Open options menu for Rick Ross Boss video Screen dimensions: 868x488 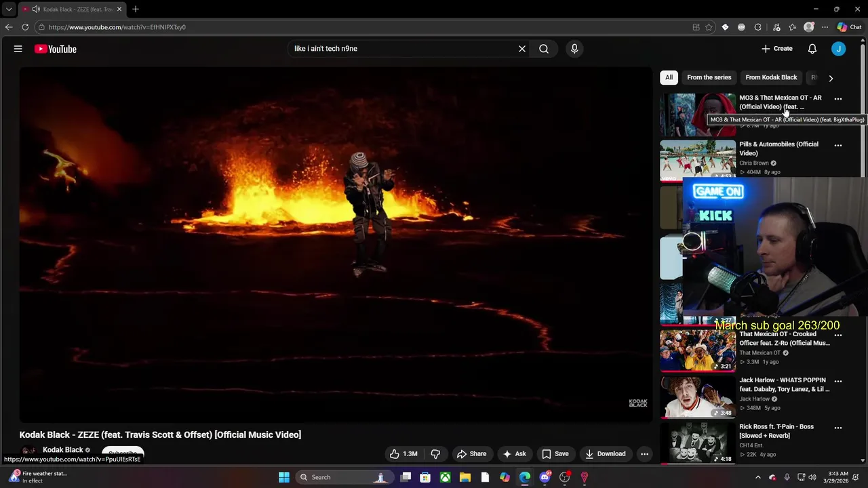point(838,428)
